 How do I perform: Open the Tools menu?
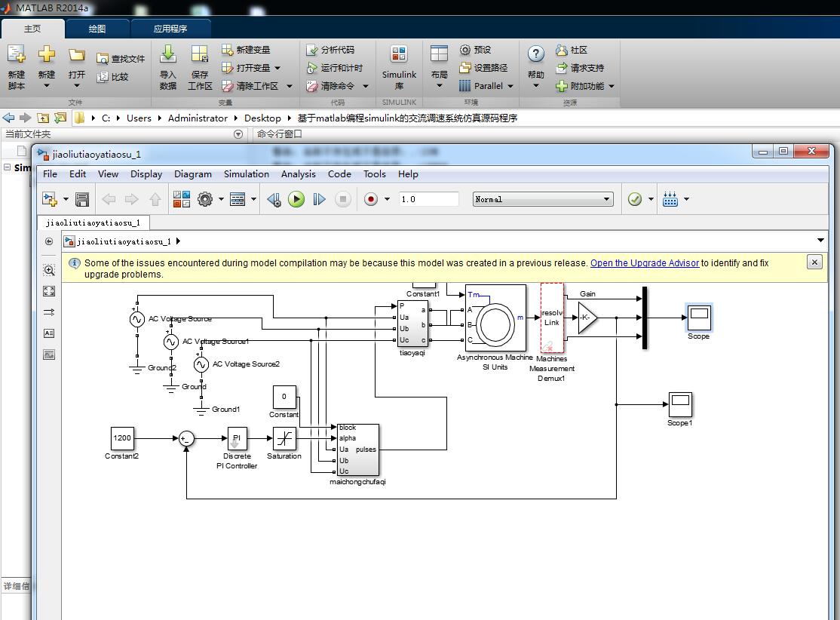pos(375,174)
